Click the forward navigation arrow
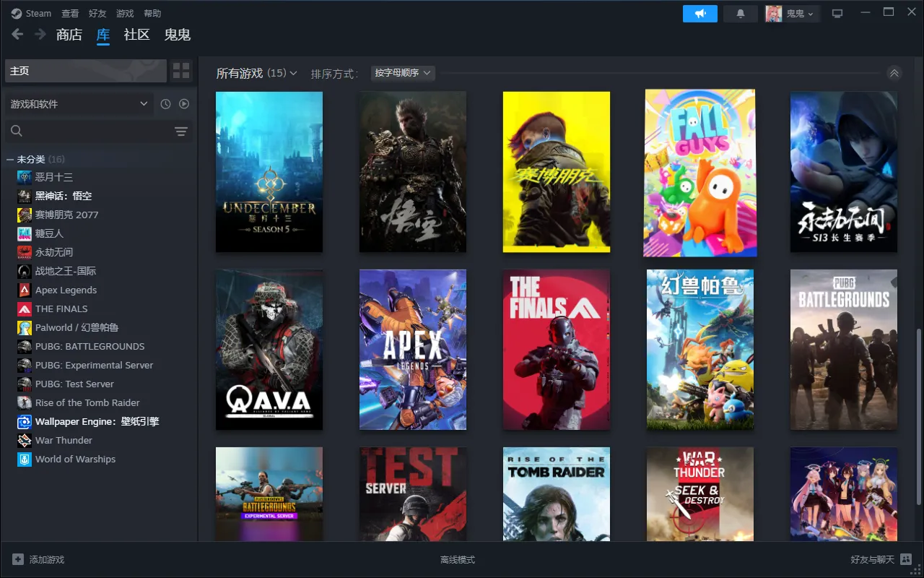Screen dimensions: 924x578 pyautogui.click(x=40, y=35)
